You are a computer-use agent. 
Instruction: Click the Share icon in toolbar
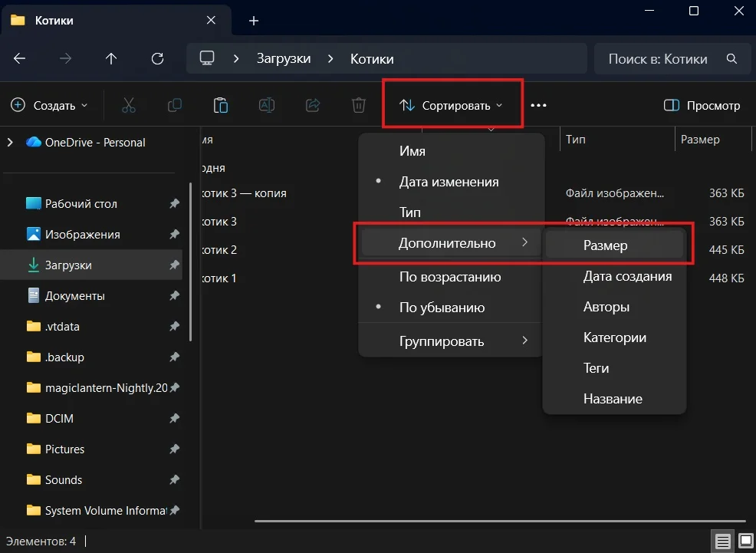[x=312, y=105]
